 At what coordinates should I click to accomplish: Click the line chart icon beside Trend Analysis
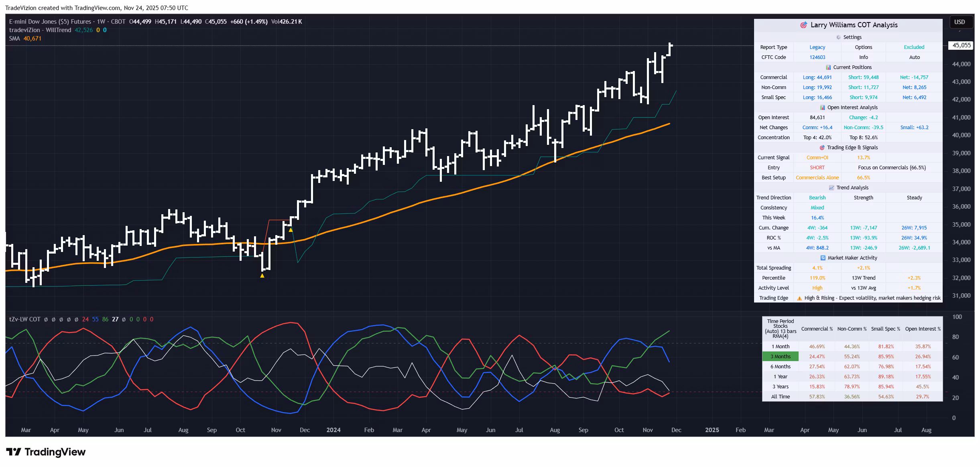[x=832, y=188]
